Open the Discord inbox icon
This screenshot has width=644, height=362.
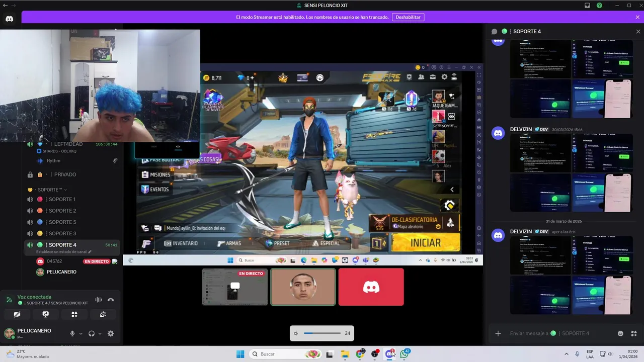coord(587,6)
